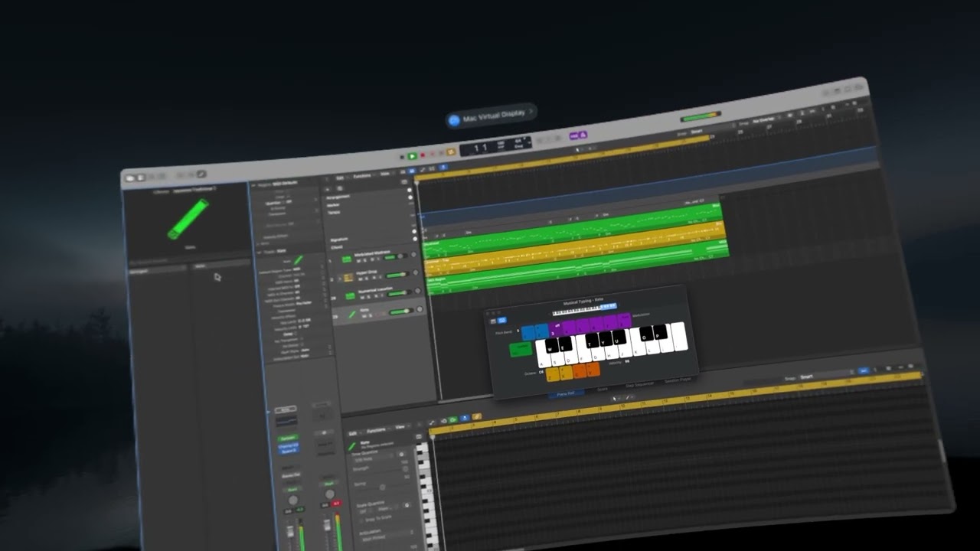Viewport: 980px width, 551px height.
Task: Play the black O key
Action: pyautogui.click(x=646, y=334)
